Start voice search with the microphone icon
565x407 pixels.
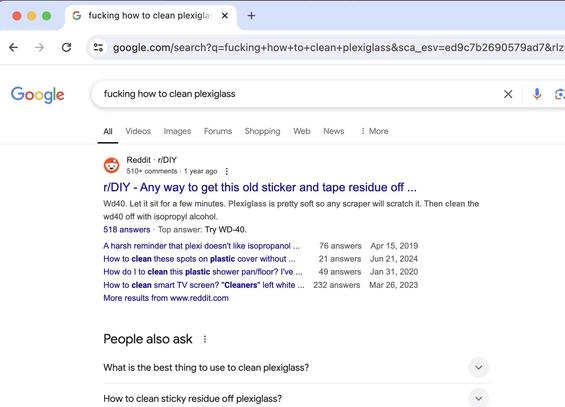(537, 94)
